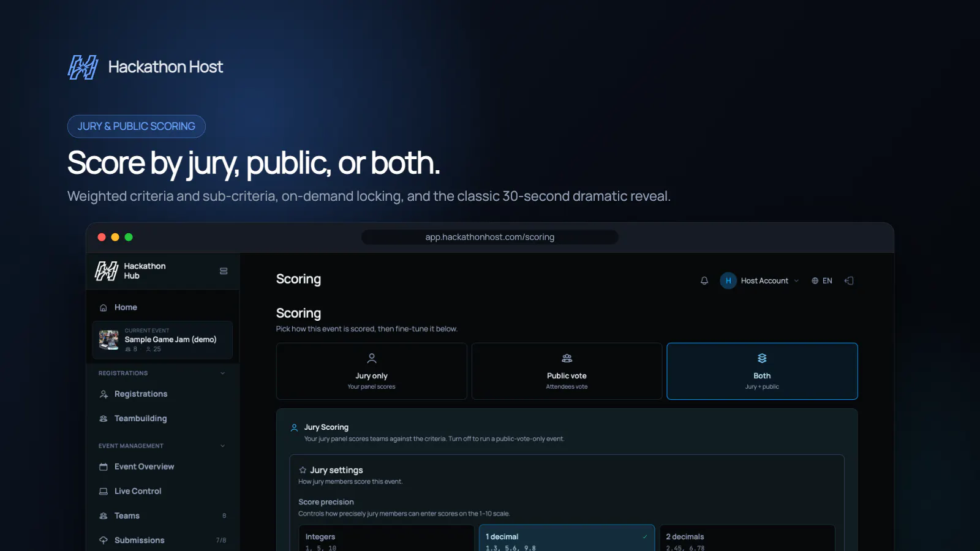Click the globe language icon
The image size is (980, 551).
tap(815, 281)
